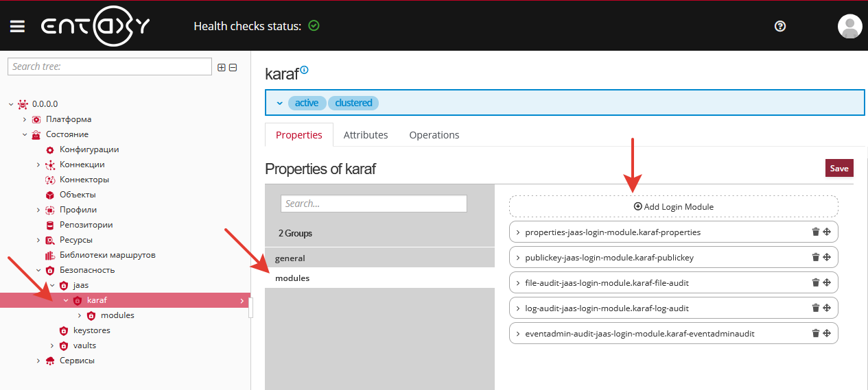Screen dimensions: 868x390
Task: Click the info icon next to karaf title
Action: (305, 69)
